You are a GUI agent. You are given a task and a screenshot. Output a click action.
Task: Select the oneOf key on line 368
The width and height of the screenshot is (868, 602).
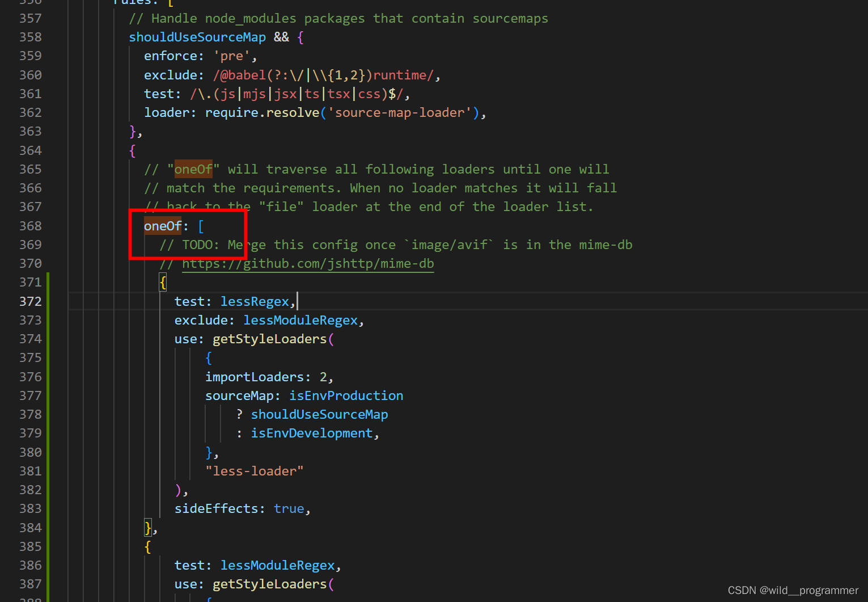point(163,226)
